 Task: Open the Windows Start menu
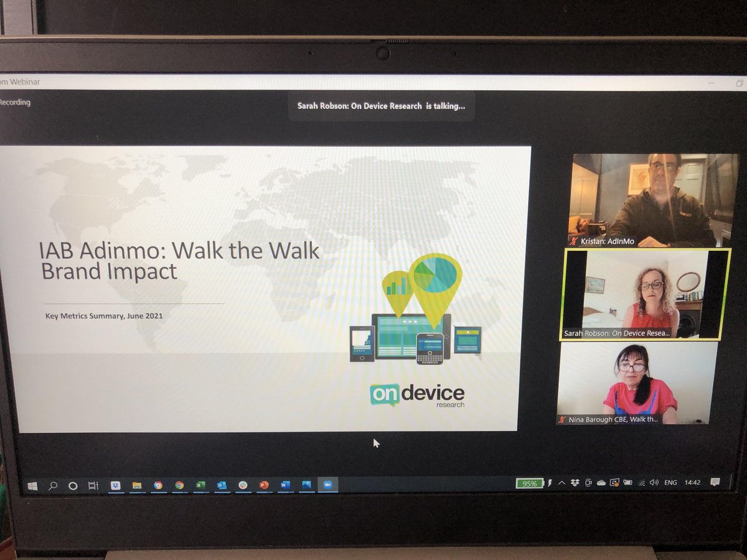32,485
